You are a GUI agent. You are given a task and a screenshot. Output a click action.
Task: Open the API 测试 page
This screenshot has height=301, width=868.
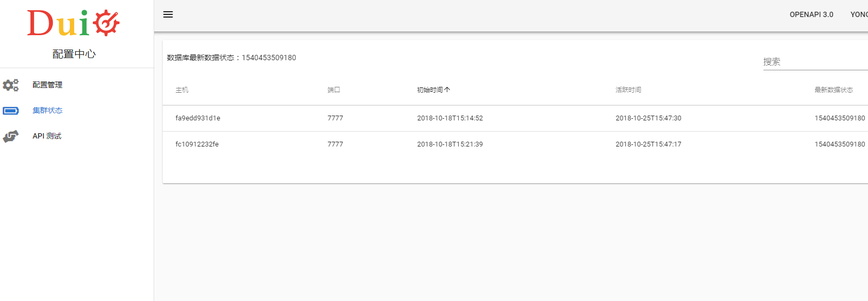47,136
